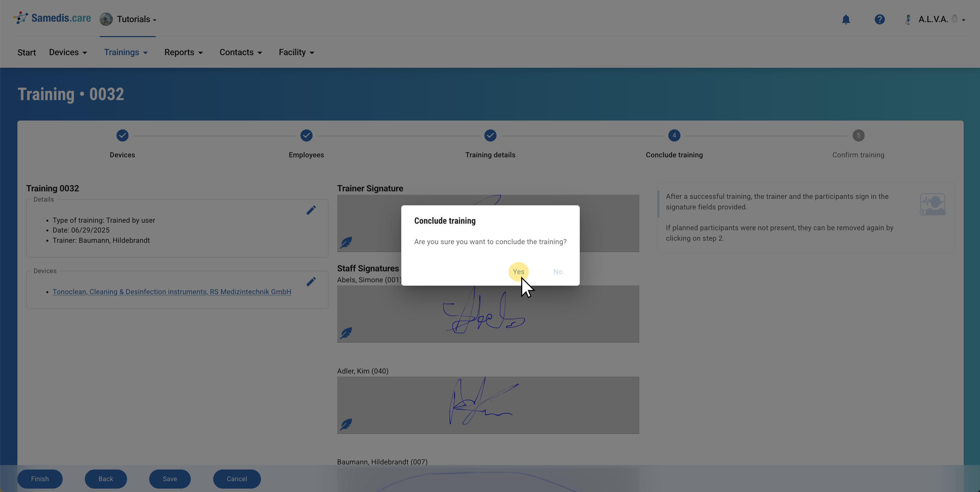Click feather icon in Abels Simone signature

coord(346,333)
